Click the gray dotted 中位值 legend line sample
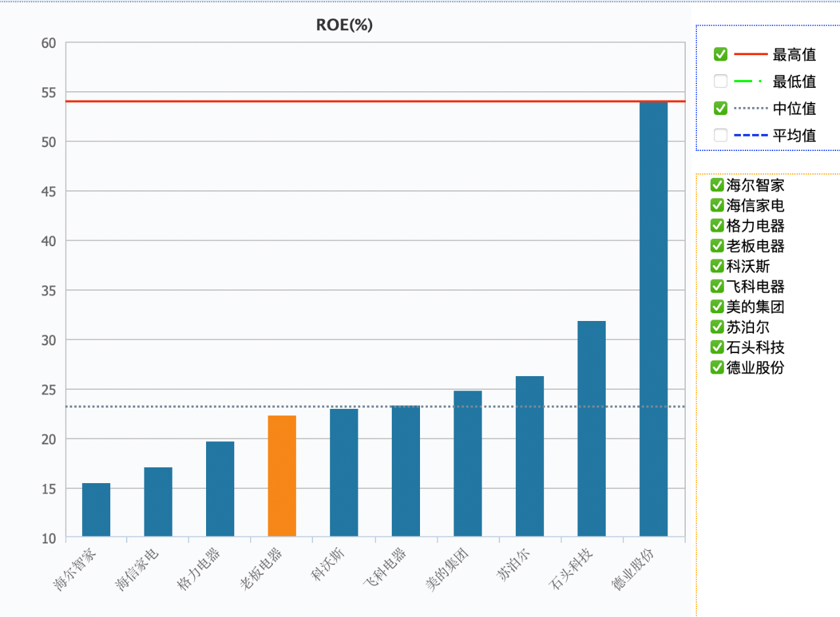The height and width of the screenshot is (617, 840). click(x=750, y=108)
